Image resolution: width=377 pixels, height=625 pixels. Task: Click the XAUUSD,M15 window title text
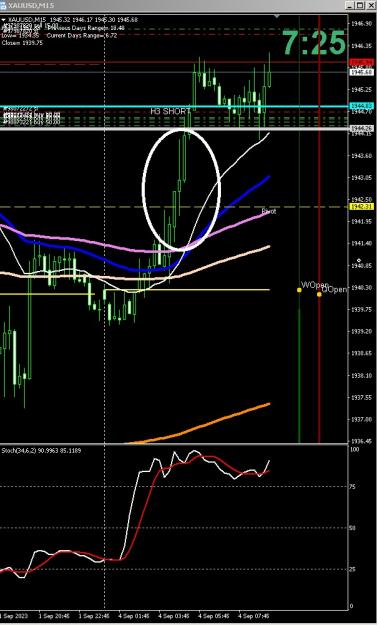click(x=31, y=6)
